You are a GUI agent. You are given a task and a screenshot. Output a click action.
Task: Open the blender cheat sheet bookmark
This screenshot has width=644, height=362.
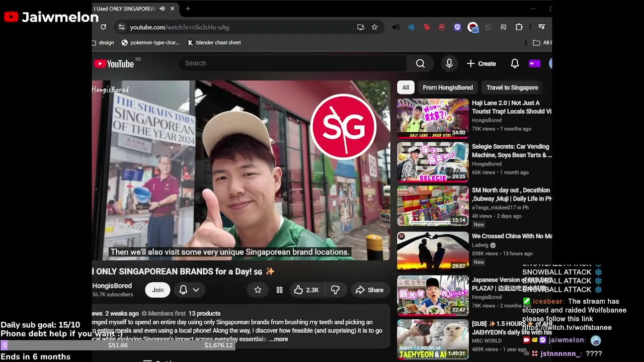pos(214,43)
